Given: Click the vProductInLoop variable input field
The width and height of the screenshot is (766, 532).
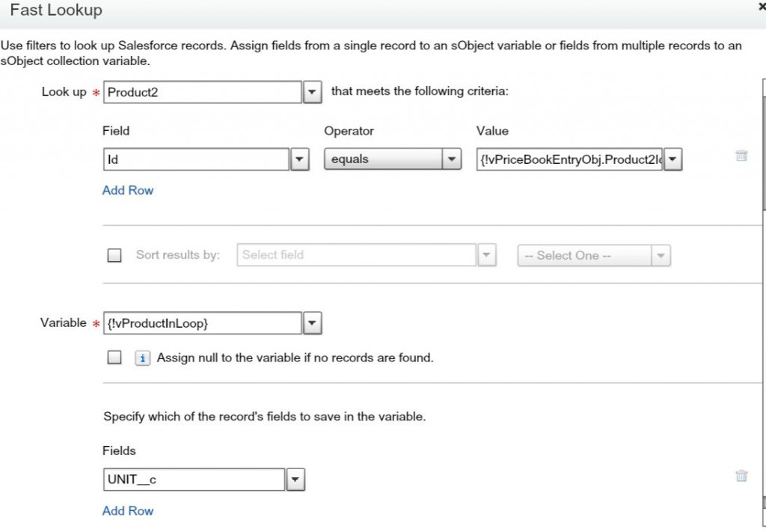Looking at the screenshot, I should (x=202, y=323).
